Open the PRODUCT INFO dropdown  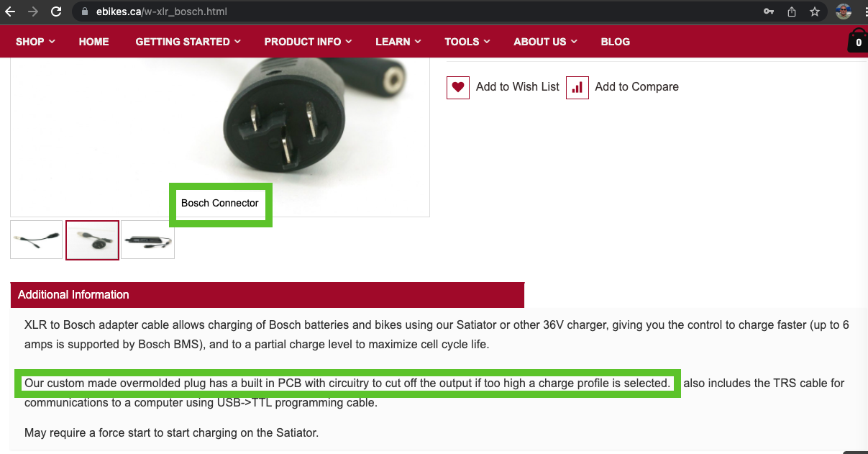pos(308,42)
